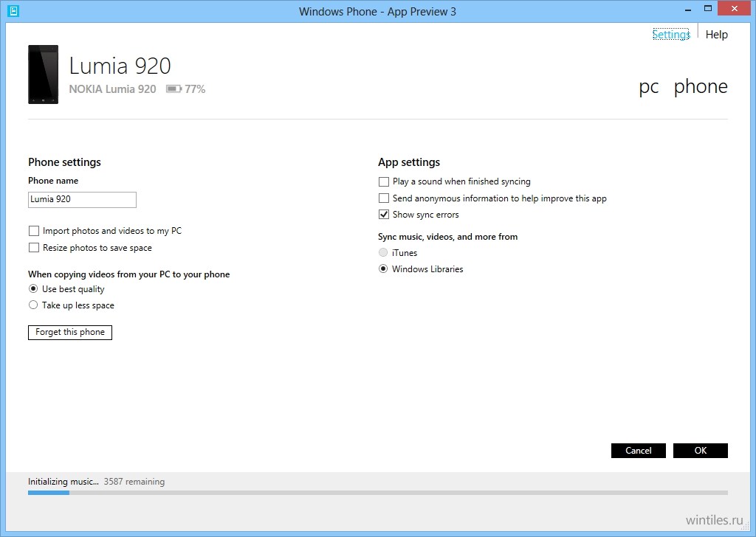Click the Lumia 920 device title
The height and width of the screenshot is (537, 756).
coord(120,66)
